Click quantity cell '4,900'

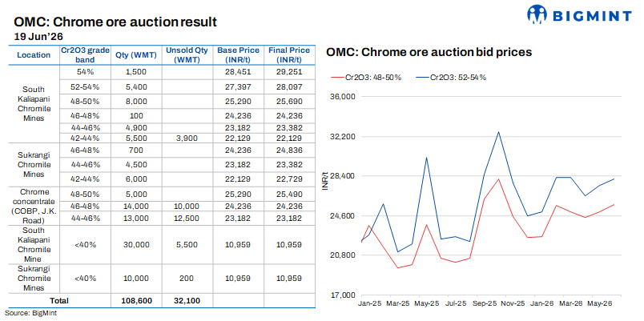pos(136,127)
